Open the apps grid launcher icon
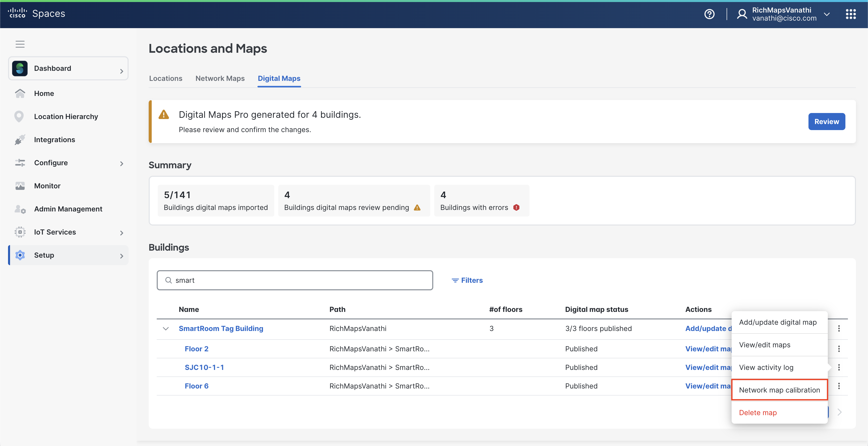 pos(850,14)
